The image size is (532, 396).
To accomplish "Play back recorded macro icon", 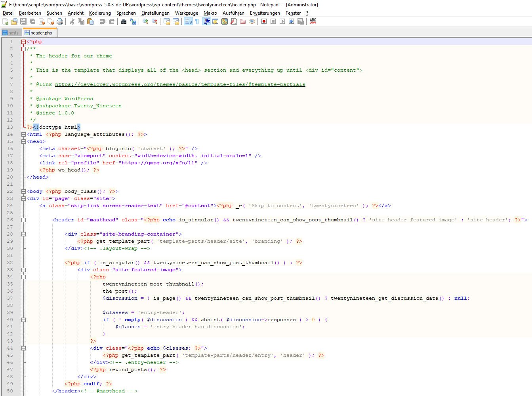I will pos(282,21).
